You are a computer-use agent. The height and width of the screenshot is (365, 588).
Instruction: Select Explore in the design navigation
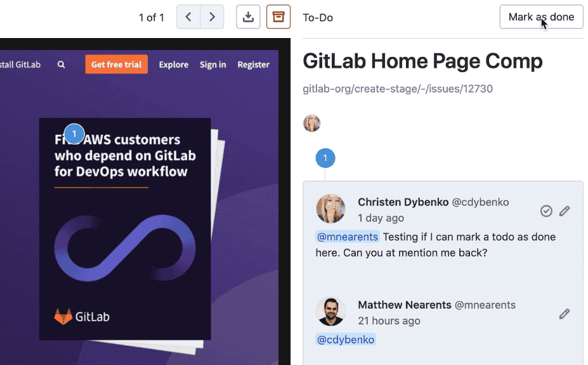[x=173, y=65]
